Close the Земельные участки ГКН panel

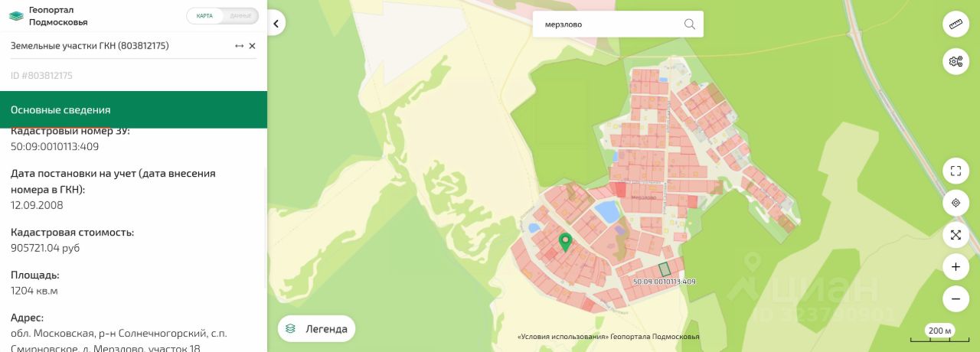click(252, 46)
